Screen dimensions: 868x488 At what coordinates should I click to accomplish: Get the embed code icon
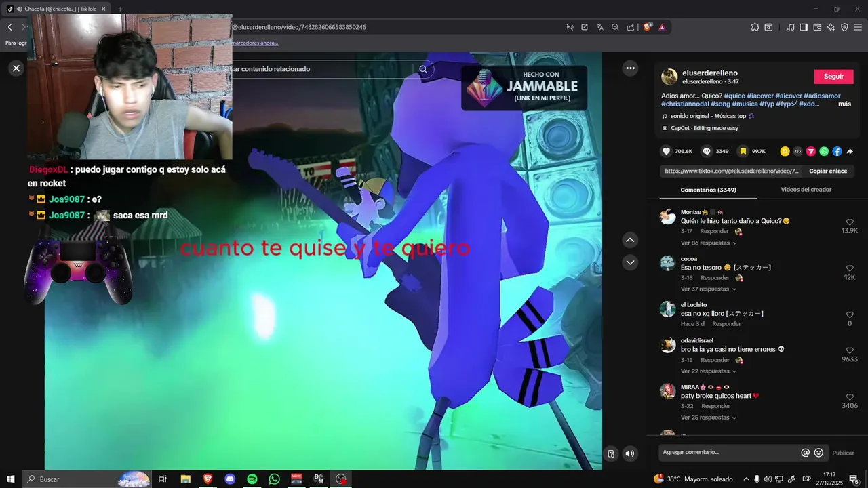[797, 151]
